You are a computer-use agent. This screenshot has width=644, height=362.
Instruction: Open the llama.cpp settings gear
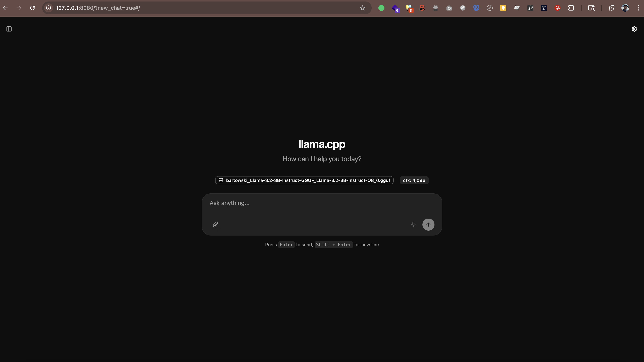click(x=634, y=29)
